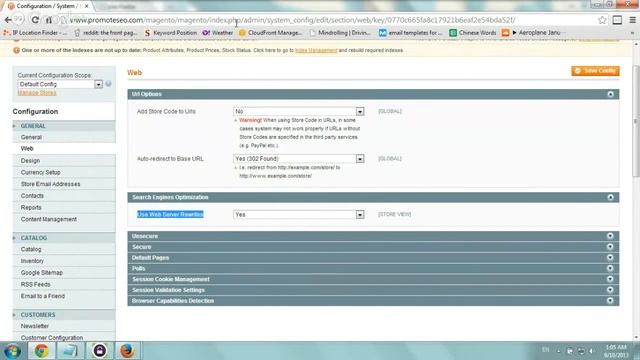Expand the Unsecure section
This screenshot has width=640, height=360.
point(610,236)
